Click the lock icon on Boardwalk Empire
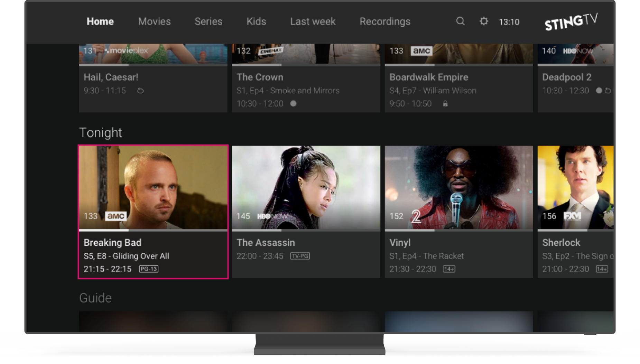This screenshot has height=364, width=640. point(445,103)
